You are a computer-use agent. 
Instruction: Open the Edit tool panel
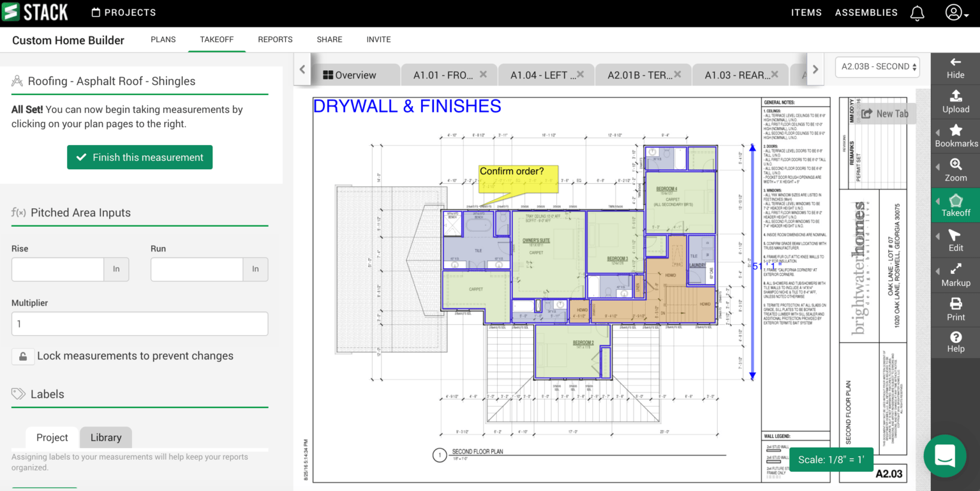coord(955,241)
